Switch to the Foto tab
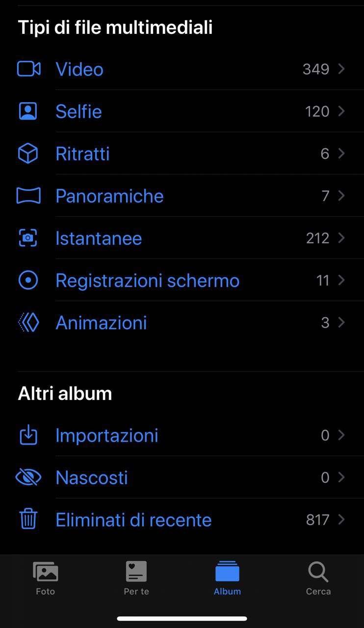Image resolution: width=364 pixels, height=628 pixels. 45,578
